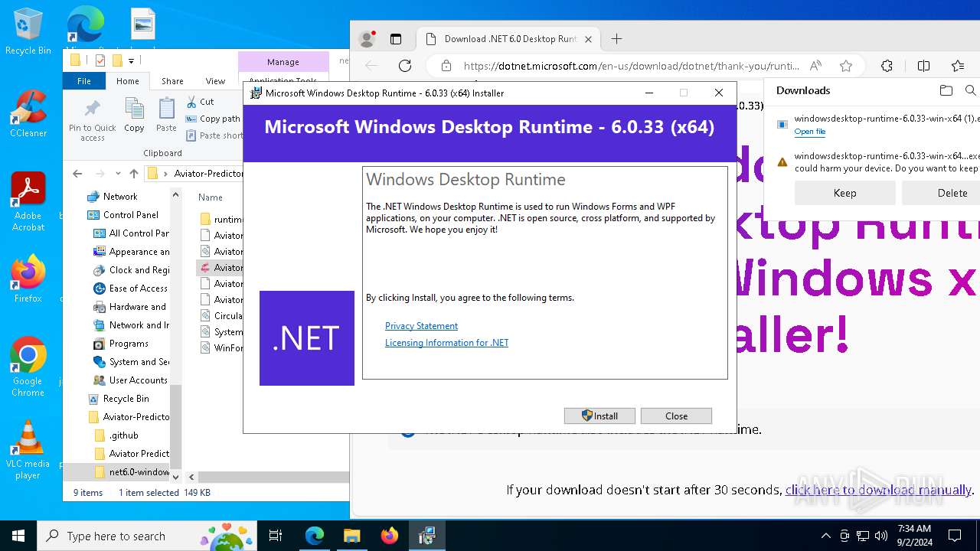
Task: Open Edge Extensions puzzle icon
Action: pyautogui.click(x=887, y=66)
